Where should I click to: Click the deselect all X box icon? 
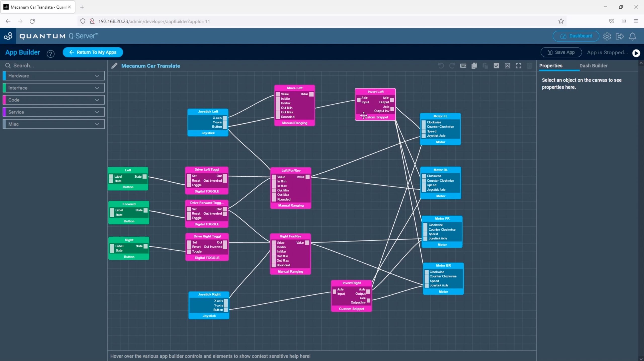click(507, 66)
